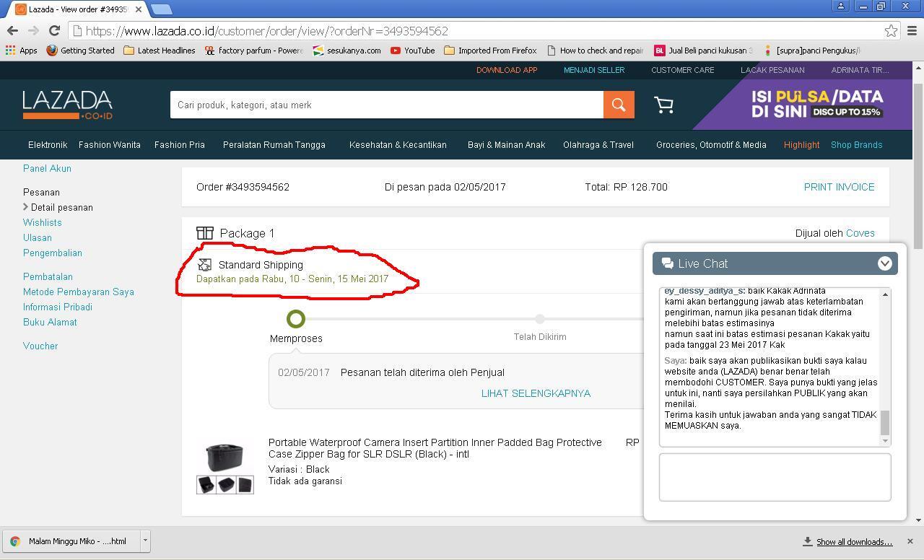Open Buku Alamat link
This screenshot has width=924, height=560.
pos(50,322)
